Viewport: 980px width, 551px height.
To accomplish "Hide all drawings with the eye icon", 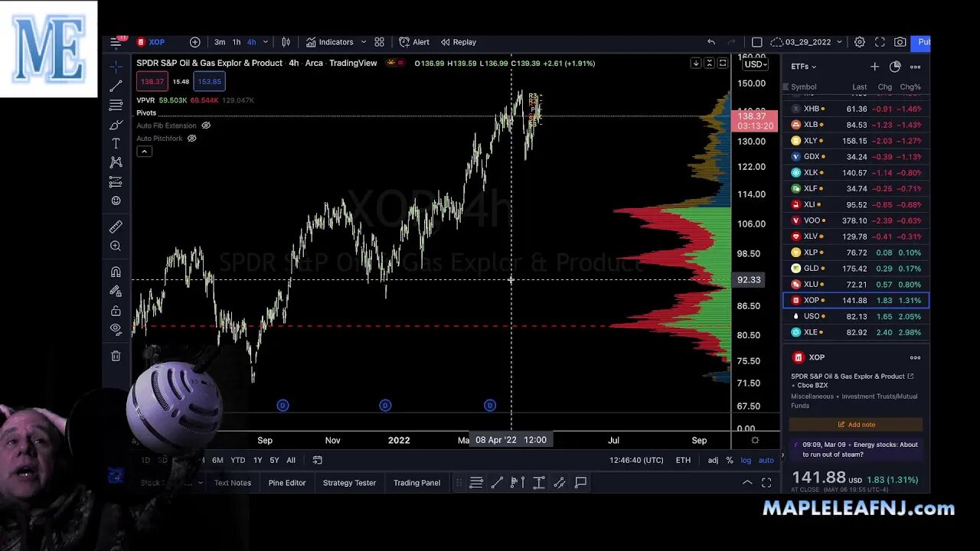I will [x=116, y=329].
